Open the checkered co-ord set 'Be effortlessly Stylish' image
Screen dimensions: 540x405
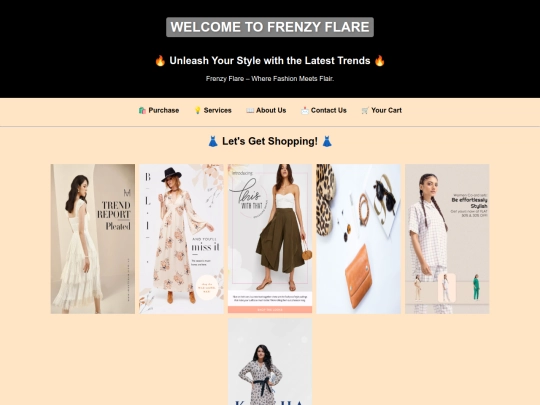pos(447,239)
